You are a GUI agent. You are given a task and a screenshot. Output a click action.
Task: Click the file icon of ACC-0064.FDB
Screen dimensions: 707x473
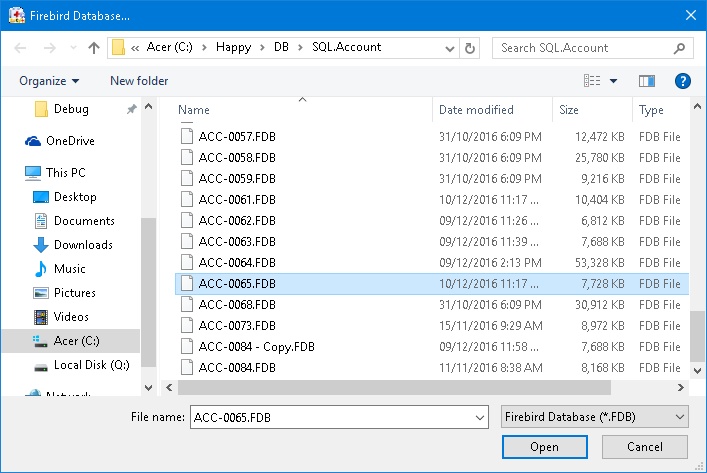[187, 262]
